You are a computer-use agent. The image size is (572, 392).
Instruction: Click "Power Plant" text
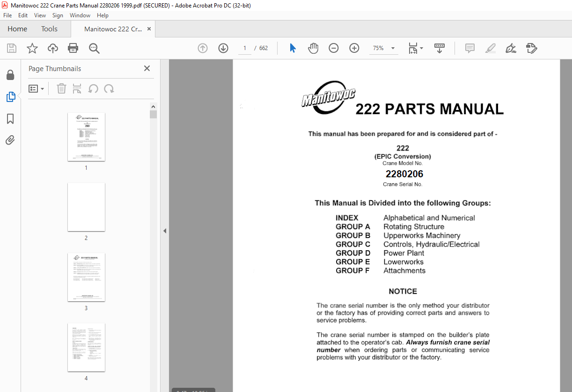tap(404, 253)
